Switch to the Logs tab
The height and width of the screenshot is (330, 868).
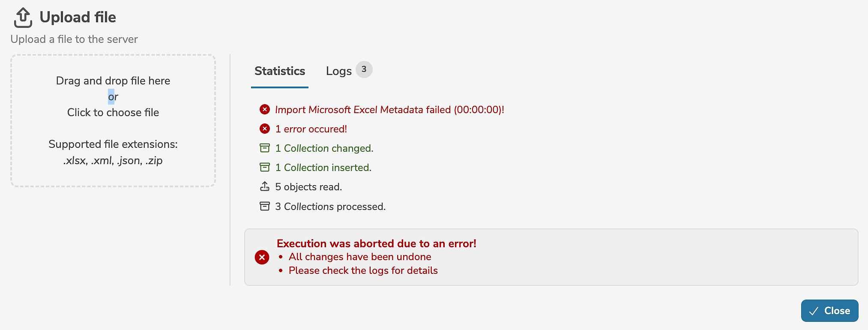(338, 71)
